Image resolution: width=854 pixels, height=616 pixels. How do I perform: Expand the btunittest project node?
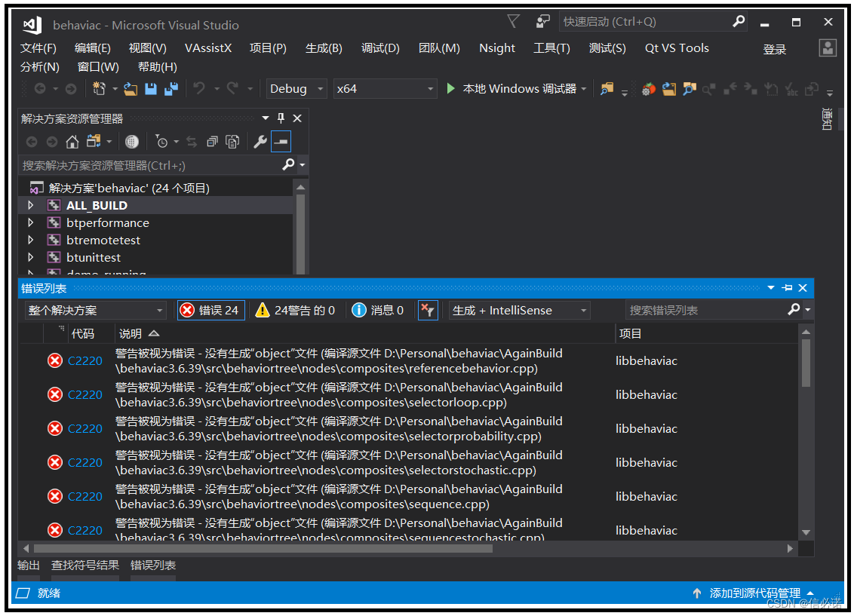30,257
